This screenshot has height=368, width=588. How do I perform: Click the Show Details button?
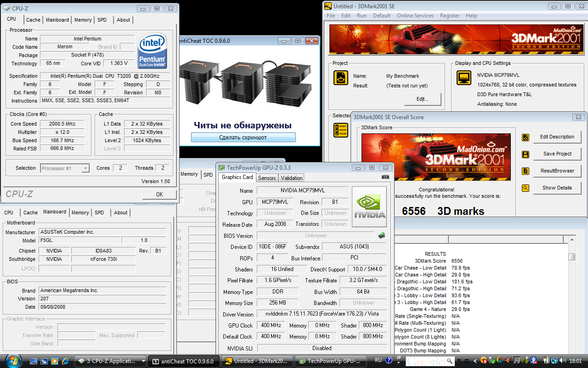(x=557, y=188)
